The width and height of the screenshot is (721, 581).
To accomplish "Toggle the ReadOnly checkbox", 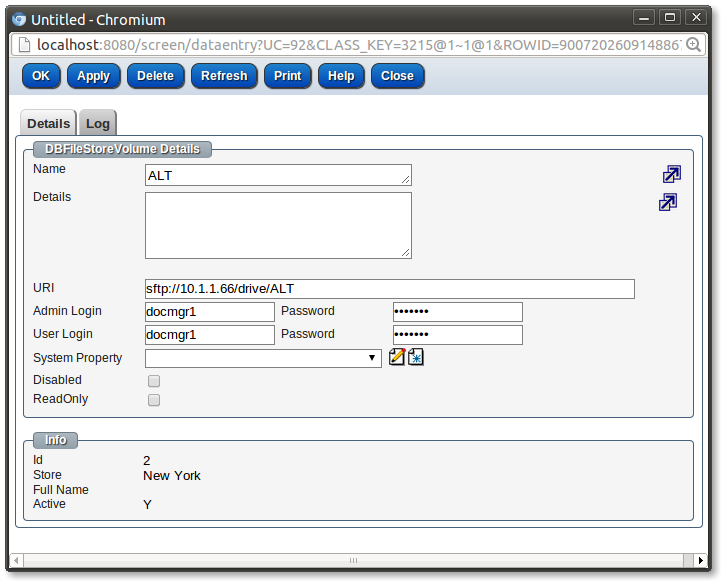I will tap(154, 400).
